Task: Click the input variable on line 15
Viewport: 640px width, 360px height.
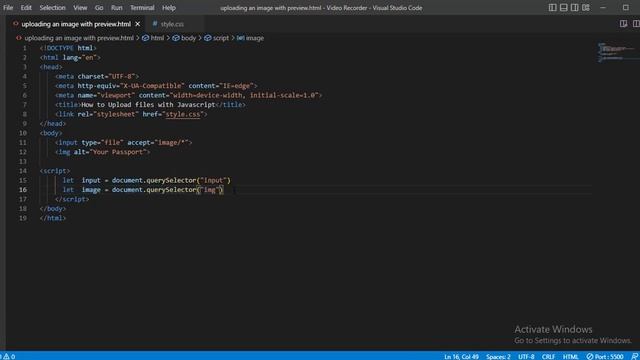Action: [91, 180]
